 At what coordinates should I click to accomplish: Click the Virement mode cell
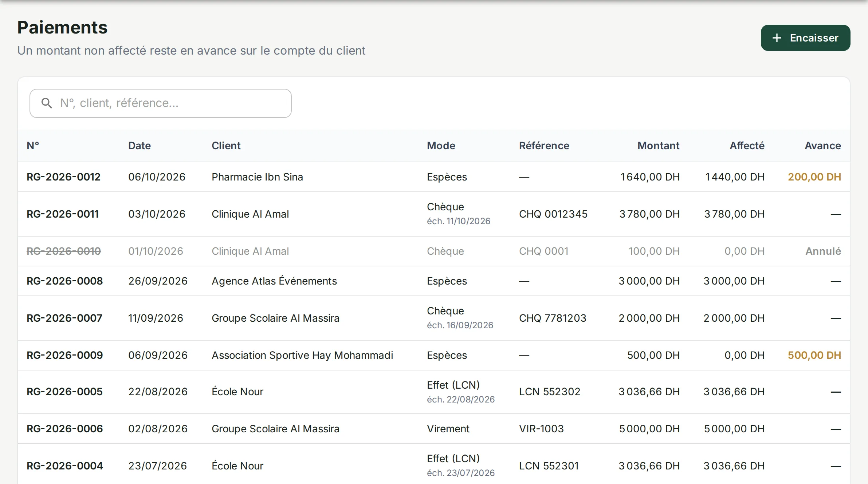click(x=448, y=429)
